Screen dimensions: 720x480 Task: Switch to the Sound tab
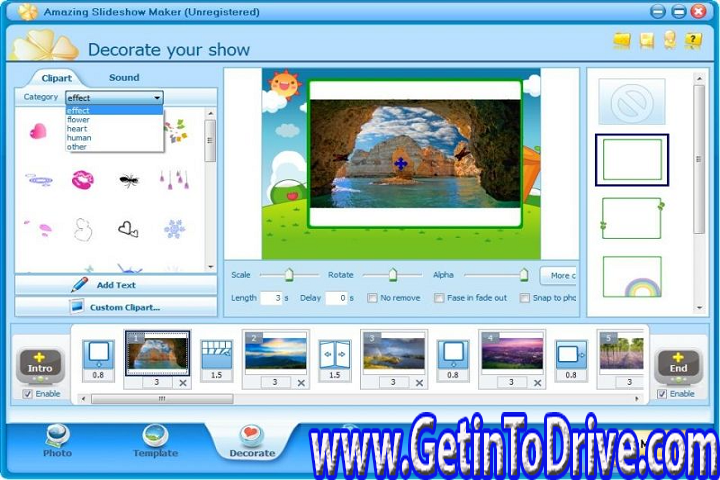[124, 78]
